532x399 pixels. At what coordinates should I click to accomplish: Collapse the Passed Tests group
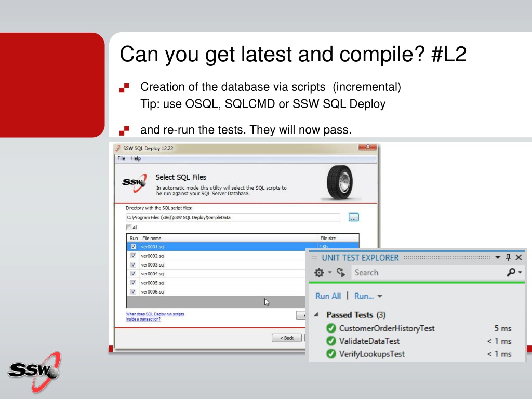tap(316, 314)
